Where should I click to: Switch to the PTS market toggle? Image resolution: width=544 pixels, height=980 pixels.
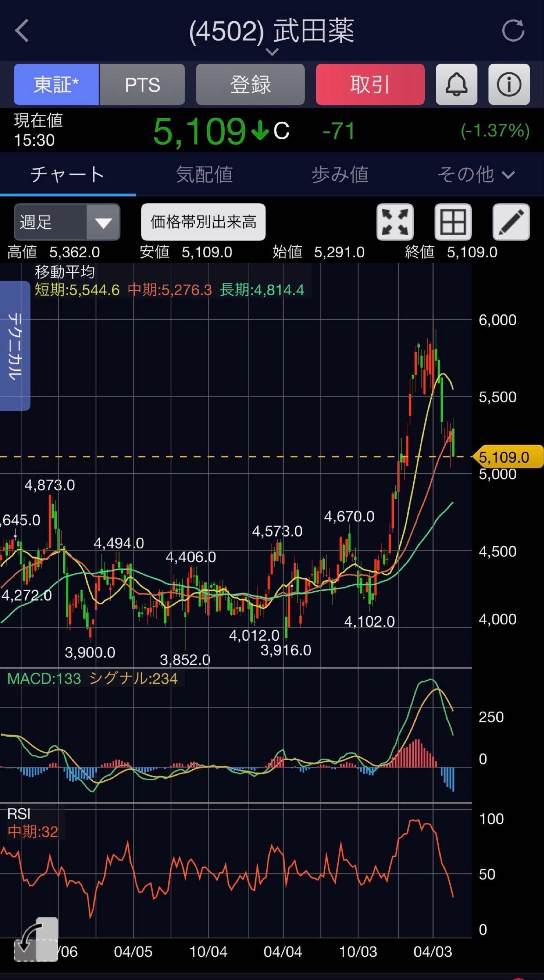(142, 85)
